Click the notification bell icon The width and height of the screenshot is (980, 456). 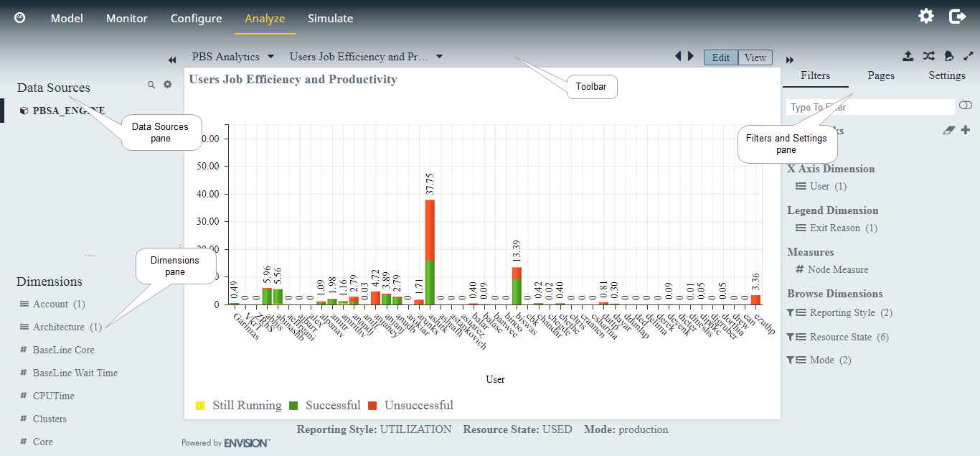point(948,56)
